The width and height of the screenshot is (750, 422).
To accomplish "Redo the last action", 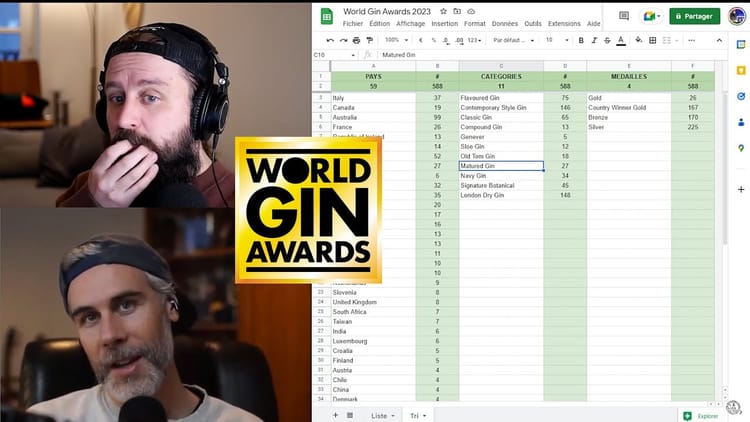I will (343, 41).
